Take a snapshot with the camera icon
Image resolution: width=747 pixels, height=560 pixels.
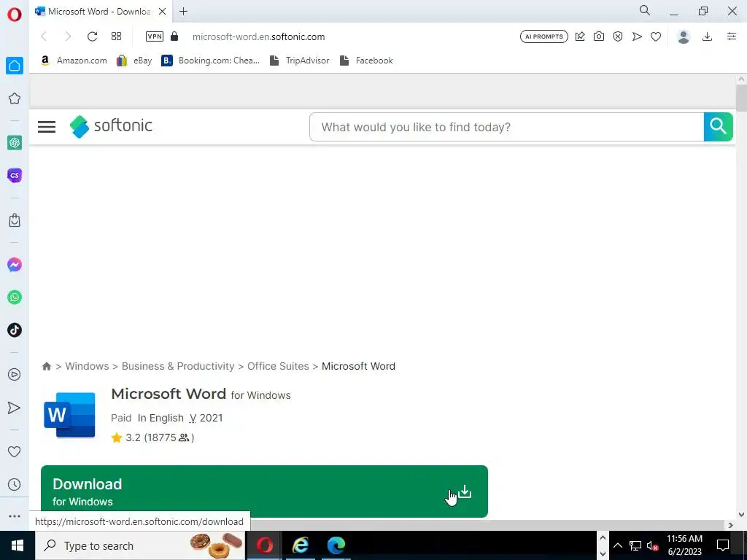[599, 36]
